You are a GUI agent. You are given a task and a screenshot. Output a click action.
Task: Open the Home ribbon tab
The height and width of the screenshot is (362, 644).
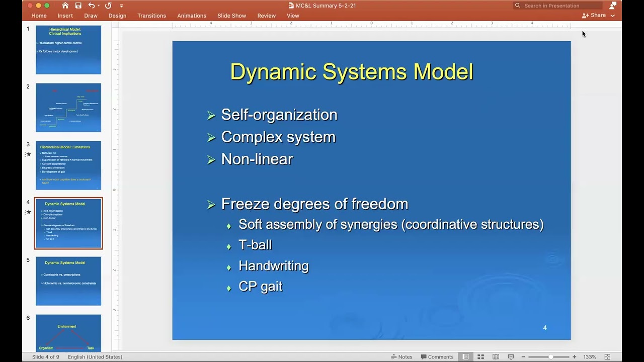click(x=39, y=16)
